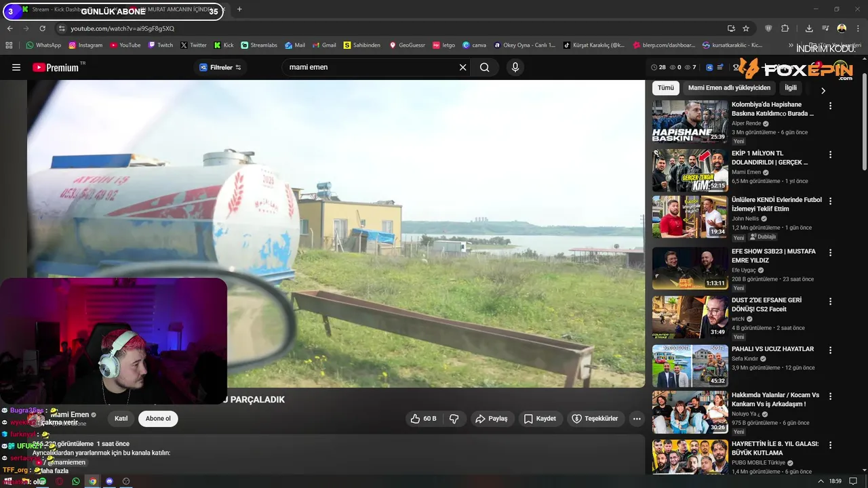
Task: Reload the YouTube page
Action: (42, 28)
